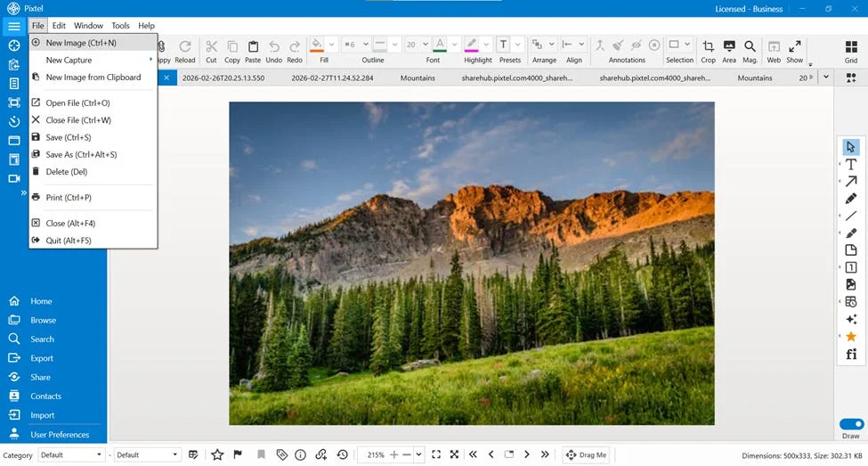Toggle the flag marker in bottom bar
868x466 pixels.
[238, 455]
